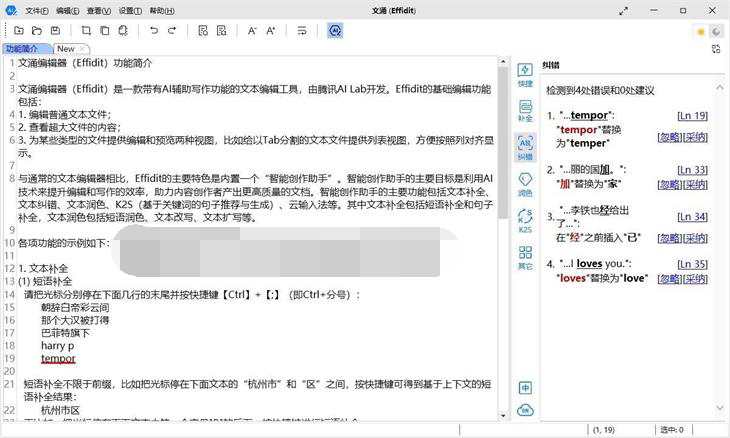Accept the loves to love correction
This screenshot has height=438, width=730.
695,278
